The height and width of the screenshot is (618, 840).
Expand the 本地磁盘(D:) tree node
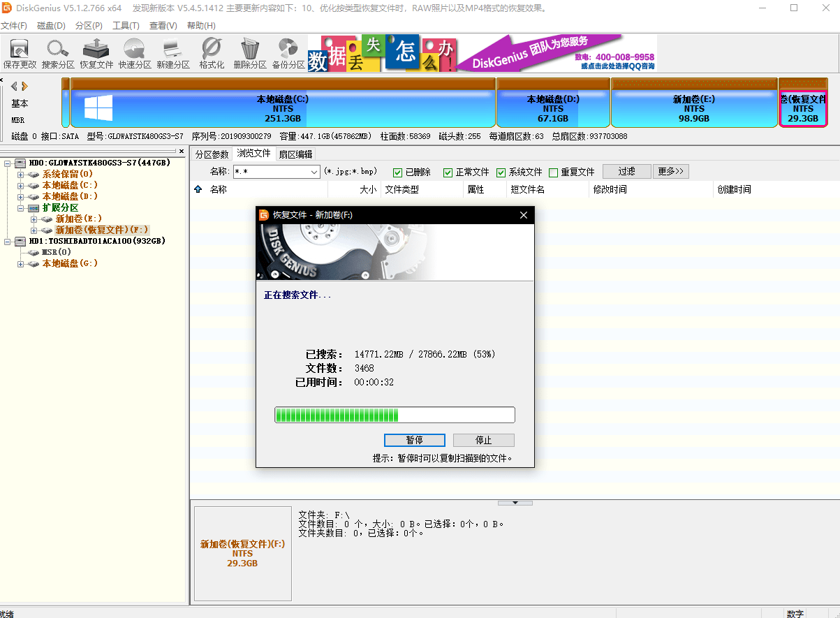(21, 196)
